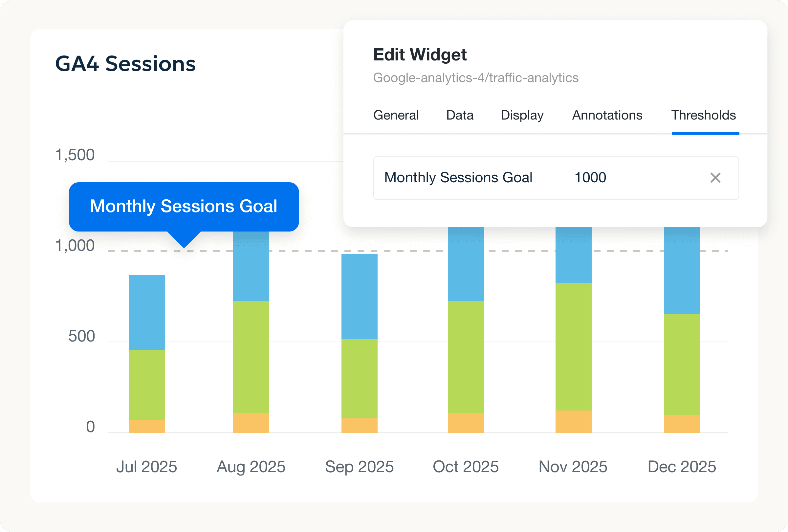788x532 pixels.
Task: Select the Oct 2025 green bar segment
Action: click(466, 356)
